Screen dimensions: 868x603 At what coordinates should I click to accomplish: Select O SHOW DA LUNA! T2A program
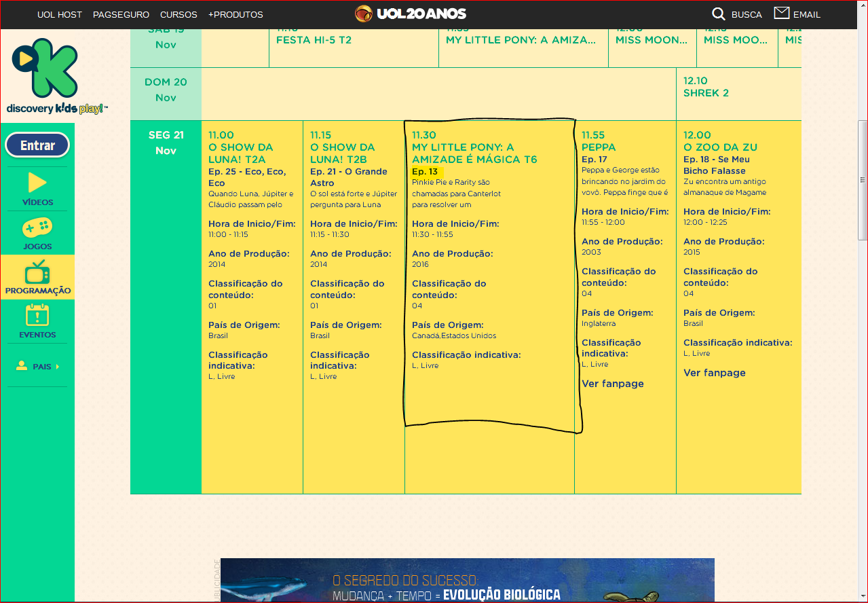tap(241, 153)
